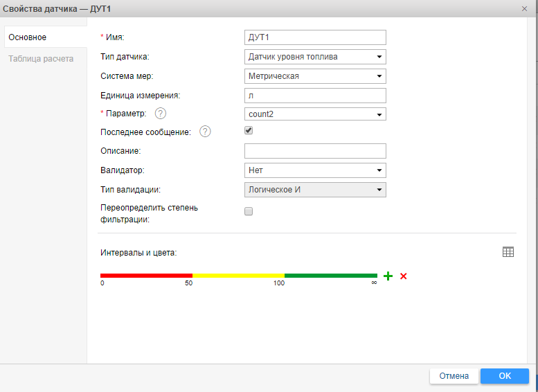
Task: Expand the Валидатор dropdown
Action: tap(315, 170)
